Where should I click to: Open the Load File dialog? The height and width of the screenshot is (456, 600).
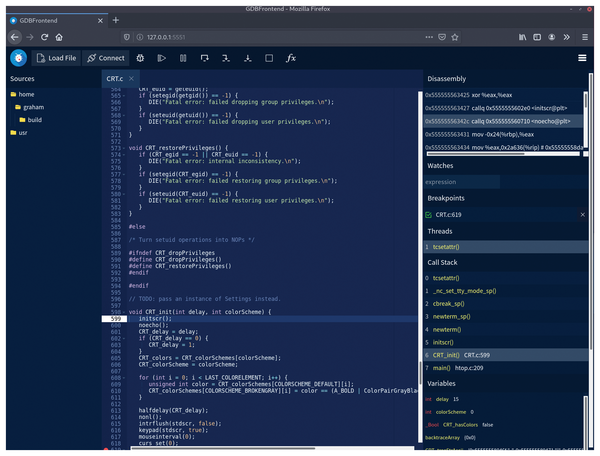click(57, 58)
